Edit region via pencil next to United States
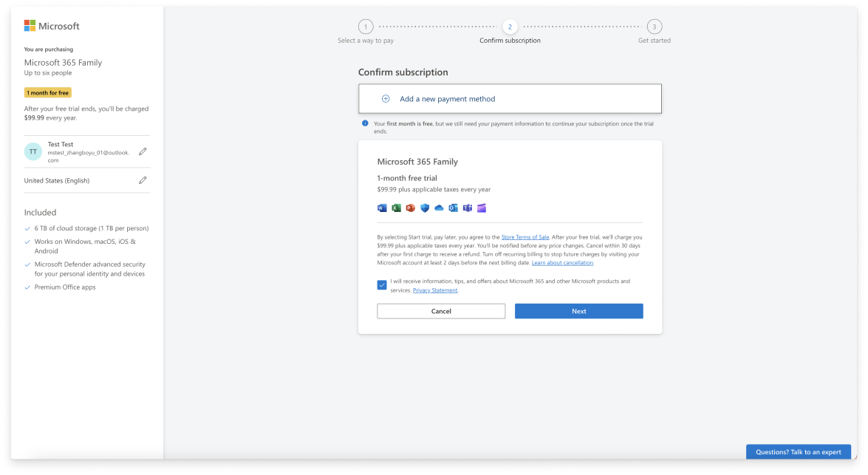 (143, 180)
